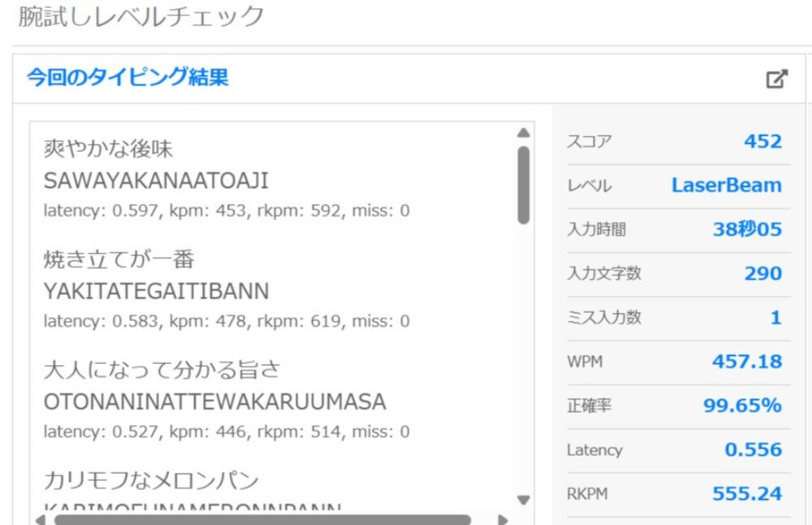
Task: Open typing results in external window icon
Action: [777, 79]
